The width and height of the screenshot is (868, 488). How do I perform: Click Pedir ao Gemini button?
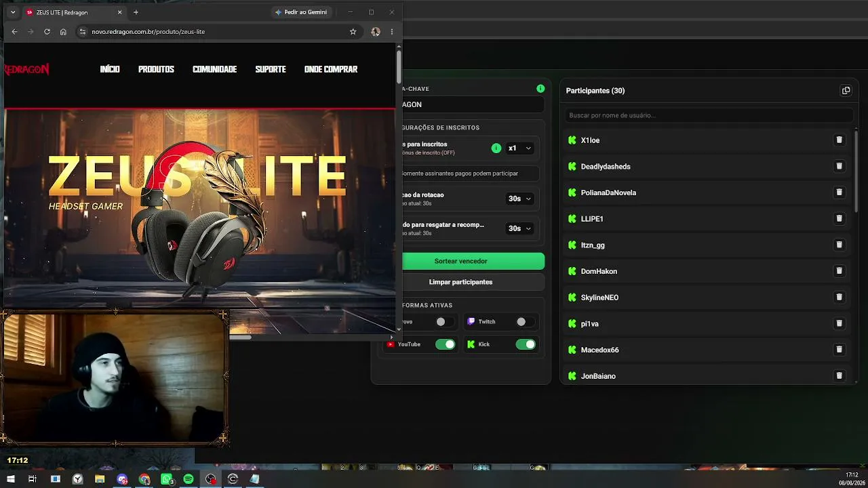pyautogui.click(x=301, y=12)
